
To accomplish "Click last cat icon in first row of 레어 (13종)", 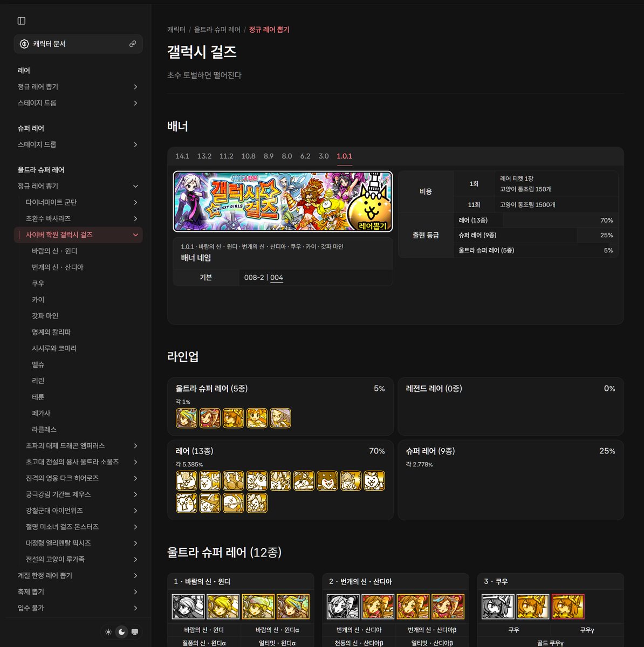I will coord(374,480).
